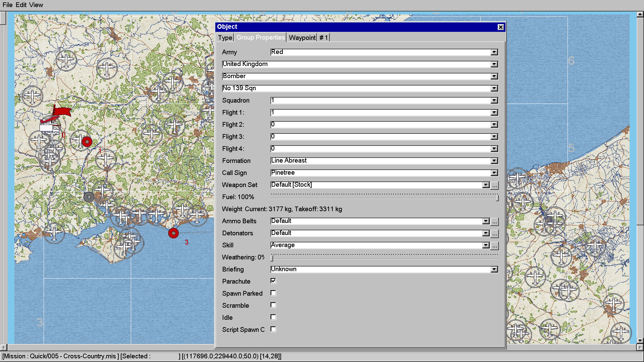The height and width of the screenshot is (362, 644).
Task: Open Weapon Set editor ellipsis button
Action: 495,185
